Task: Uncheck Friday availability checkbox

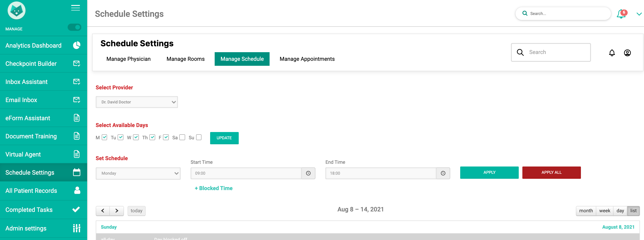Action: [166, 137]
